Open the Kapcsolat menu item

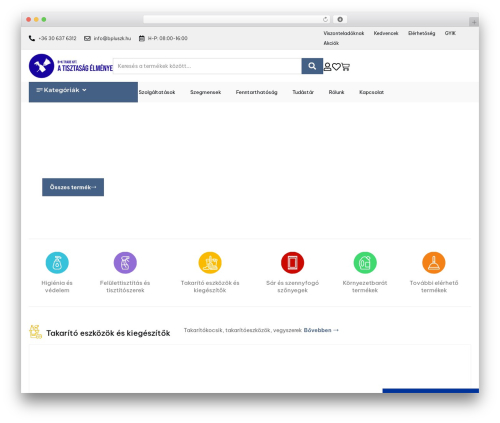pyautogui.click(x=371, y=92)
